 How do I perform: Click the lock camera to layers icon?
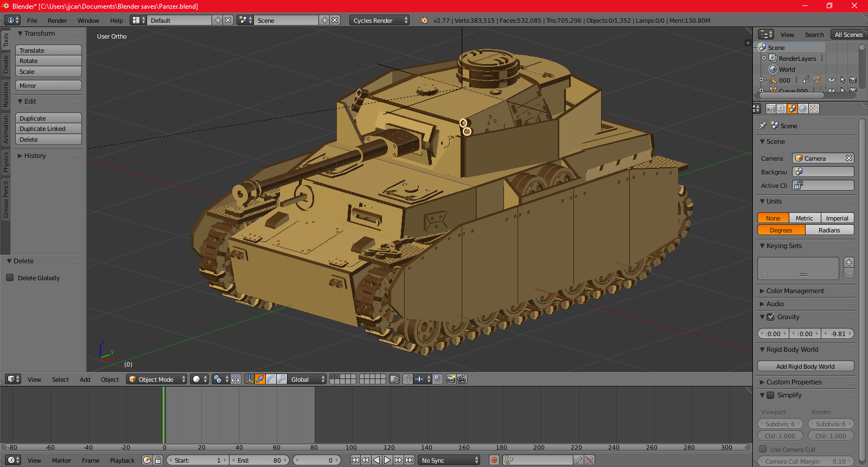[394, 379]
